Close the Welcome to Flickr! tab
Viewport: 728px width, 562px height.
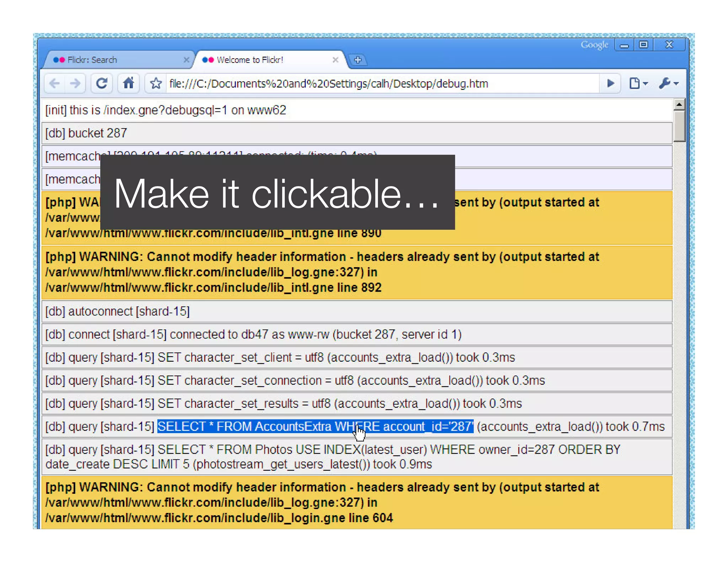(x=335, y=60)
